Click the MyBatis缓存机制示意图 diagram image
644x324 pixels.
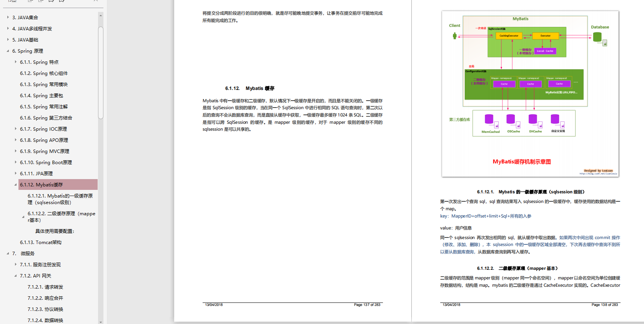[530, 94]
